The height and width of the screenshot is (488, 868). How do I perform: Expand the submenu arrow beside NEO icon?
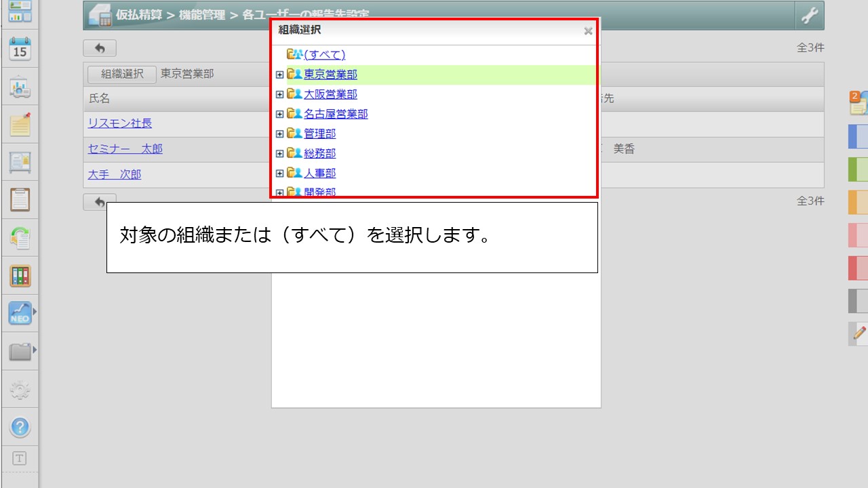(x=35, y=312)
